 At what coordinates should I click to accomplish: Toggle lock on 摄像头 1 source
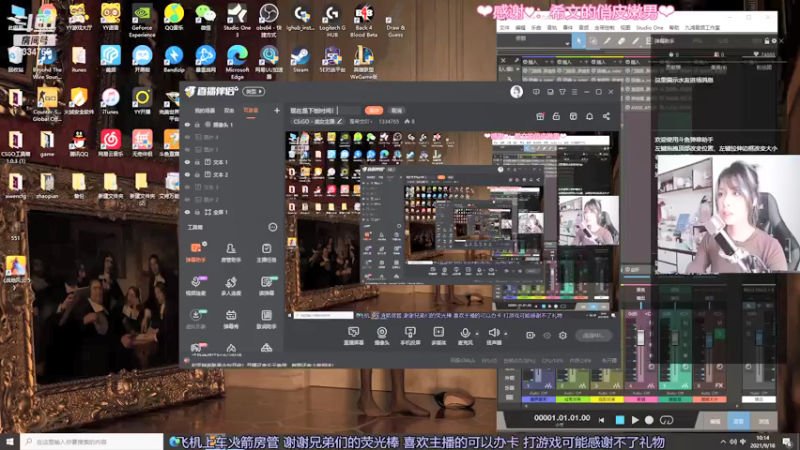tap(197, 124)
